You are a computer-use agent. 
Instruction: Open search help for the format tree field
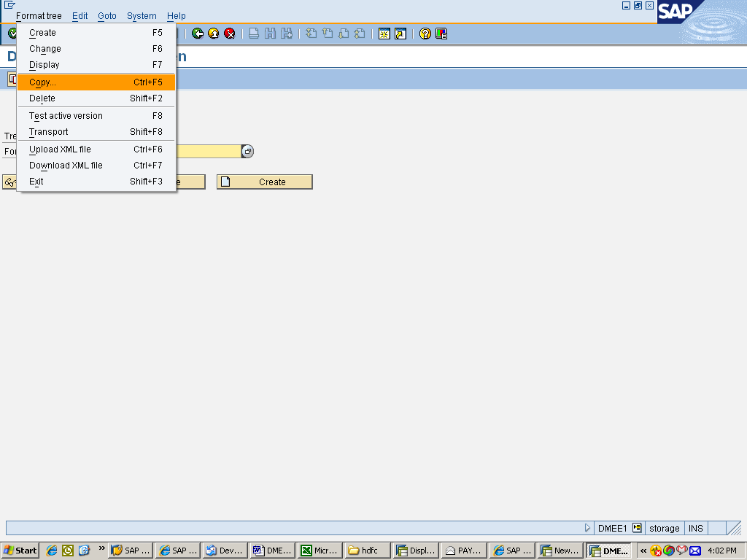pyautogui.click(x=247, y=151)
